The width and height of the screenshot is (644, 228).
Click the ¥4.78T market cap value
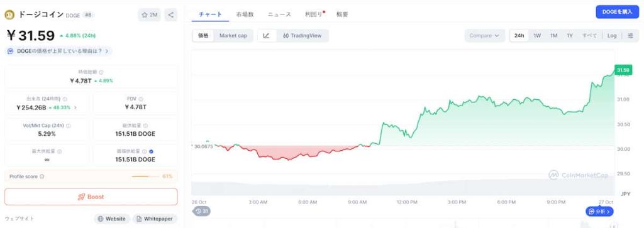tap(80, 81)
